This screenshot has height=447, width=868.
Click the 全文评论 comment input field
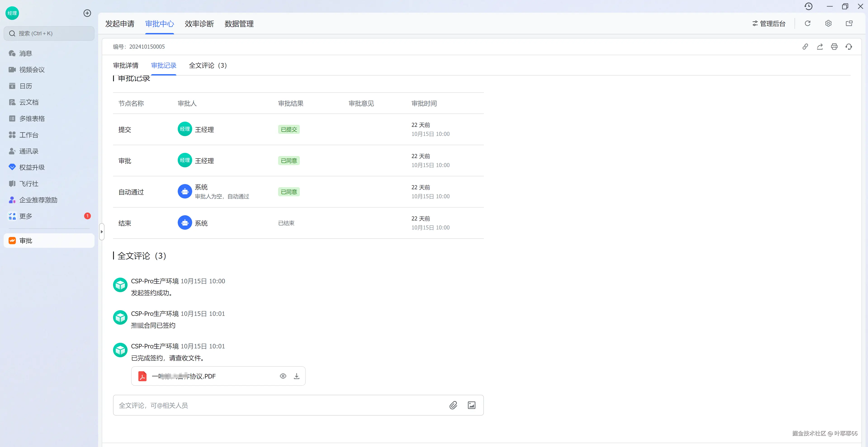(276, 405)
